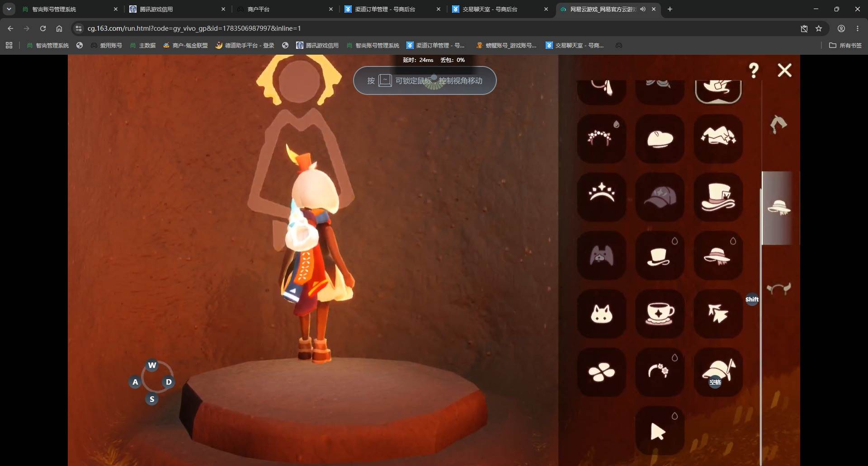Click the 主数据 bookmark link
The height and width of the screenshot is (466, 868).
point(143,45)
